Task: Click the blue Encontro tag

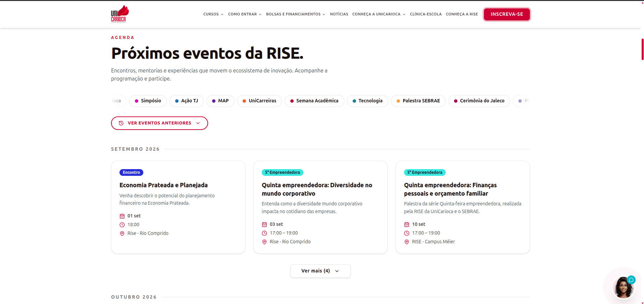Action: point(131,172)
